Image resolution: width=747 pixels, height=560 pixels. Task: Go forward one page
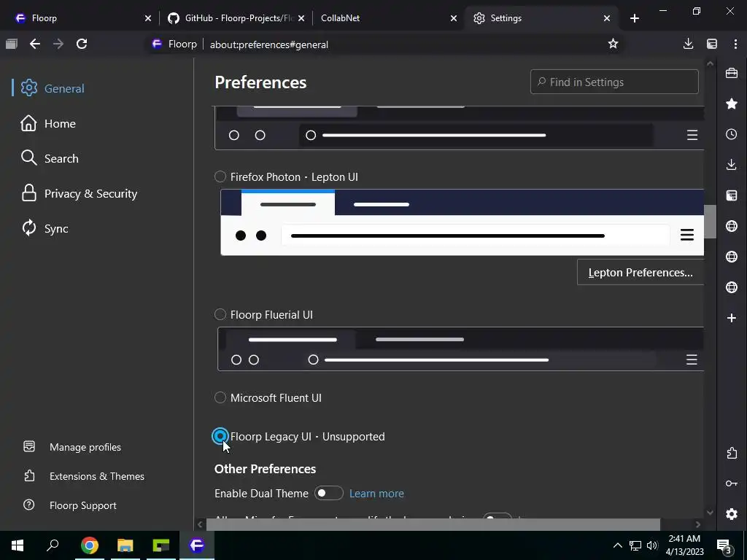(x=58, y=44)
